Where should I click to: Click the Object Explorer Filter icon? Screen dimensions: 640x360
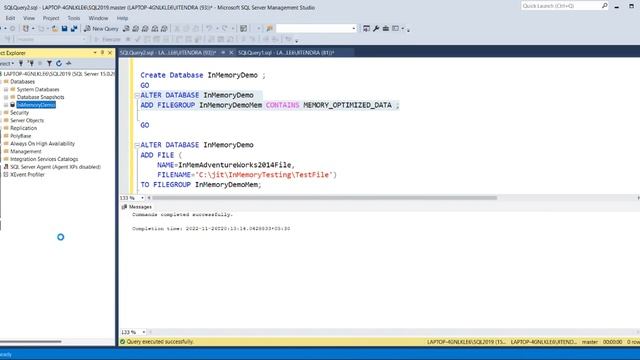(x=49, y=63)
